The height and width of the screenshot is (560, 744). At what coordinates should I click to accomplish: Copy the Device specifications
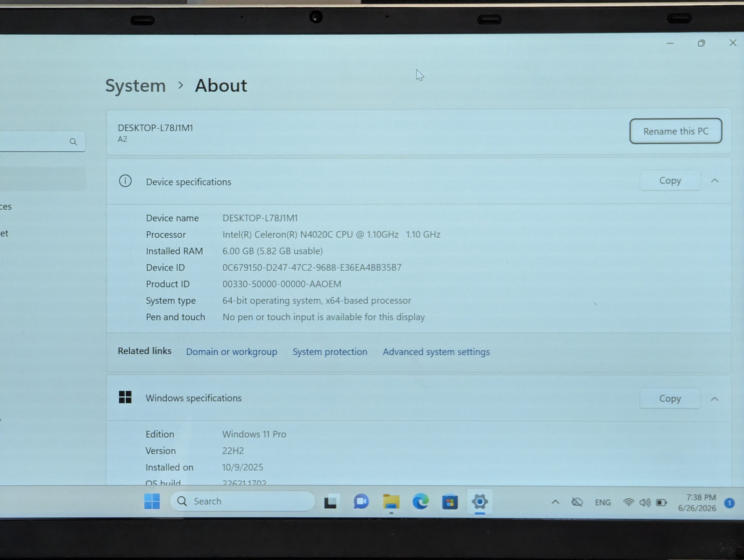(670, 180)
